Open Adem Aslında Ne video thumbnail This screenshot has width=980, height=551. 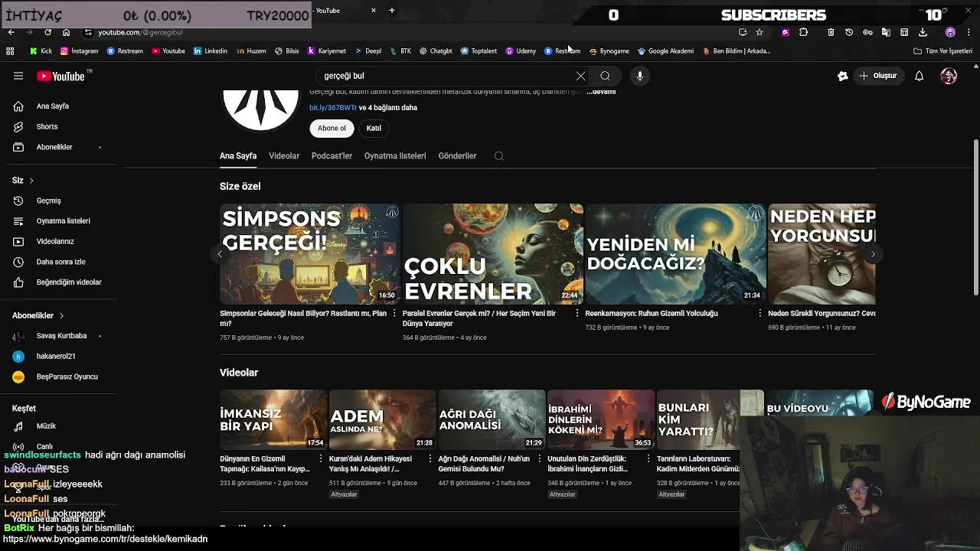click(x=382, y=419)
